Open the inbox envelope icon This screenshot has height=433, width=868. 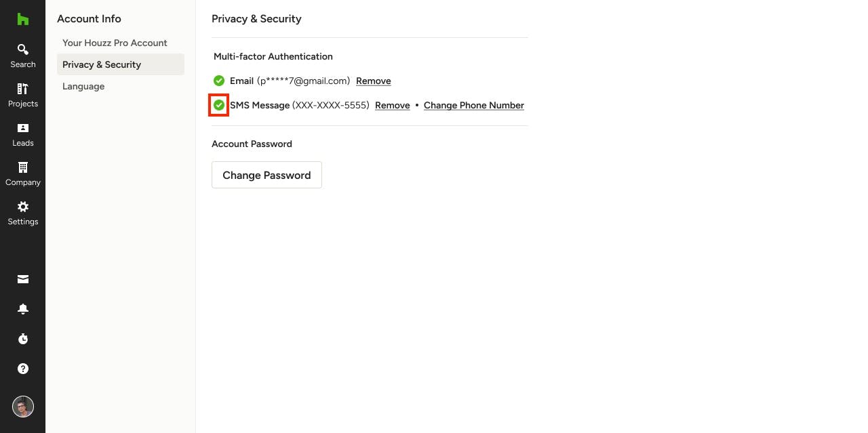23,279
